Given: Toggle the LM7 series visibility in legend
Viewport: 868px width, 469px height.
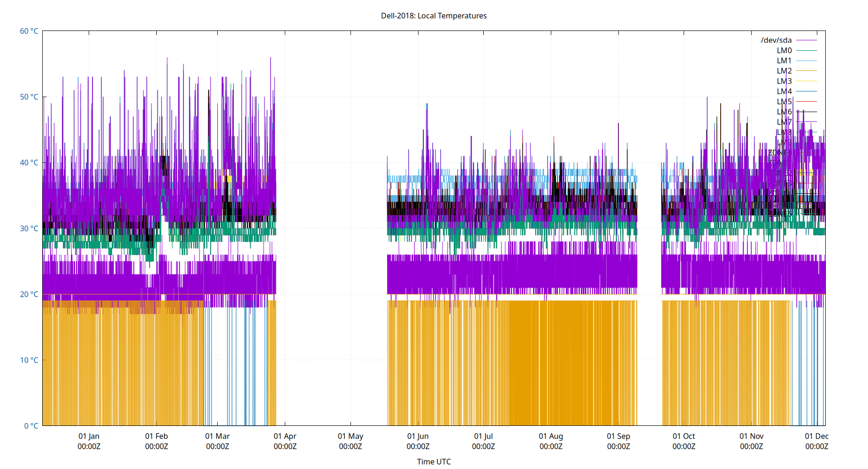Looking at the screenshot, I should [x=784, y=121].
